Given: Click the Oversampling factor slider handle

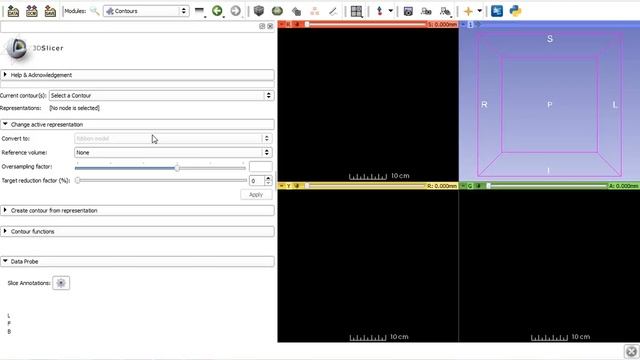Looking at the screenshot, I should (177, 168).
